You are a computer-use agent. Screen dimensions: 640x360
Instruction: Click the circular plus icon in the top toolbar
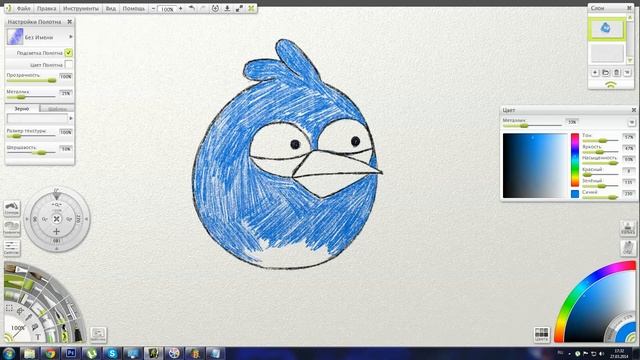click(215, 9)
